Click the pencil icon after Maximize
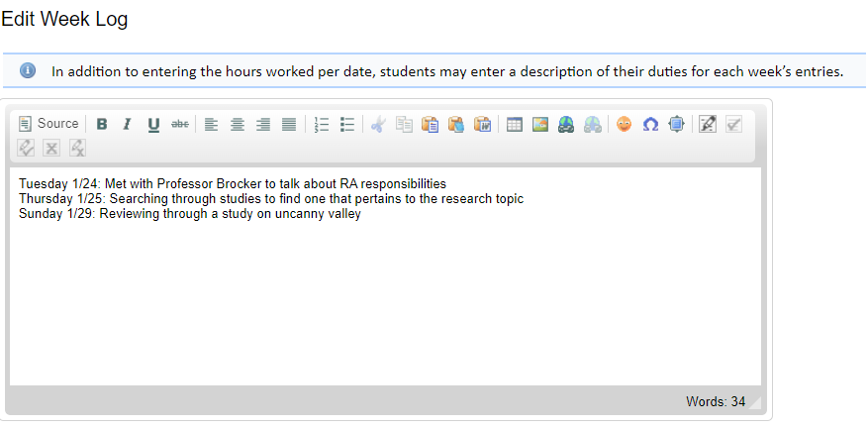The height and width of the screenshot is (429, 868). click(x=708, y=124)
